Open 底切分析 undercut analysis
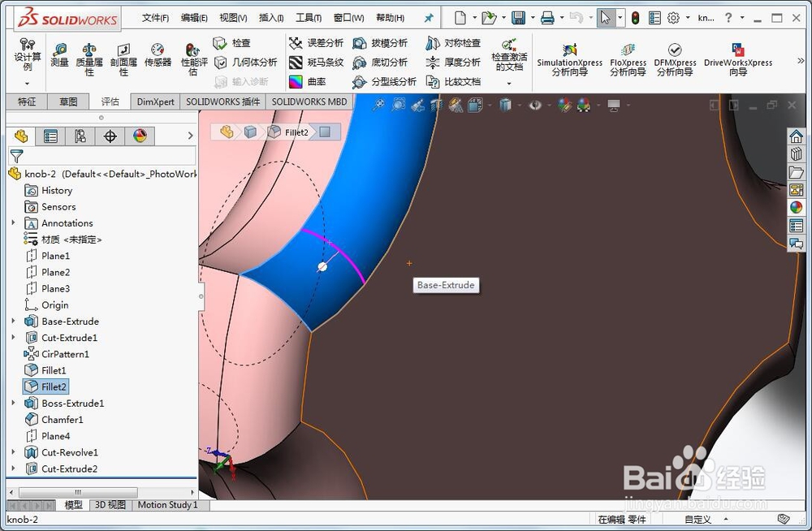This screenshot has width=812, height=531. point(380,63)
